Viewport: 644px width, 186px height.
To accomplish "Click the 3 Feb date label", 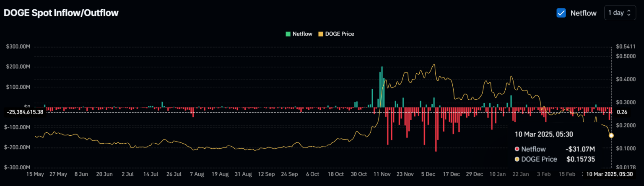I will click(544, 174).
